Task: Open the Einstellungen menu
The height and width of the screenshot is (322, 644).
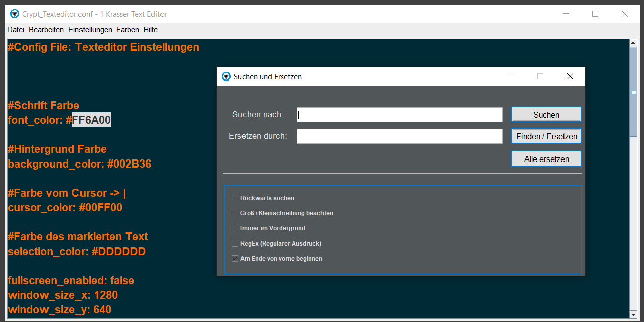Action: pos(90,30)
